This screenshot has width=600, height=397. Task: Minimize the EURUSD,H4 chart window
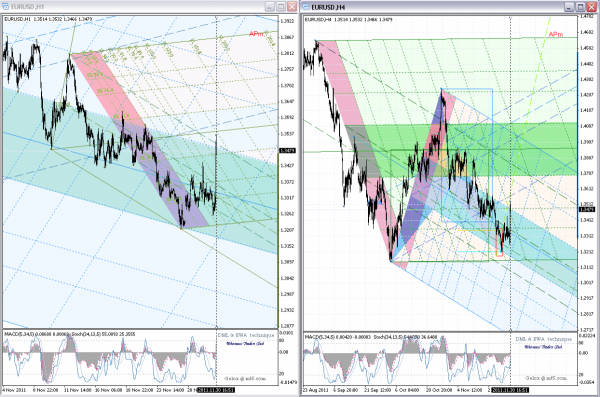pos(569,7)
